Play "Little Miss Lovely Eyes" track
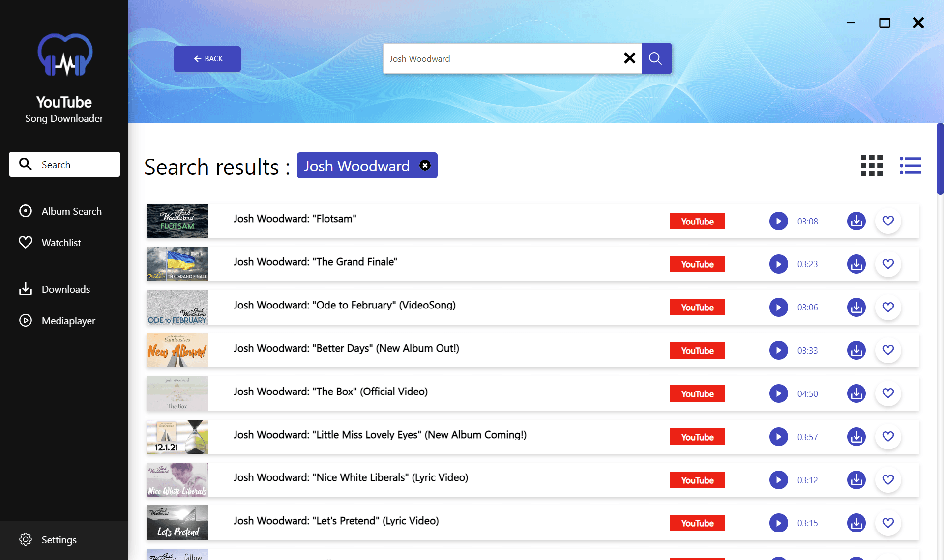The width and height of the screenshot is (944, 560). [778, 437]
